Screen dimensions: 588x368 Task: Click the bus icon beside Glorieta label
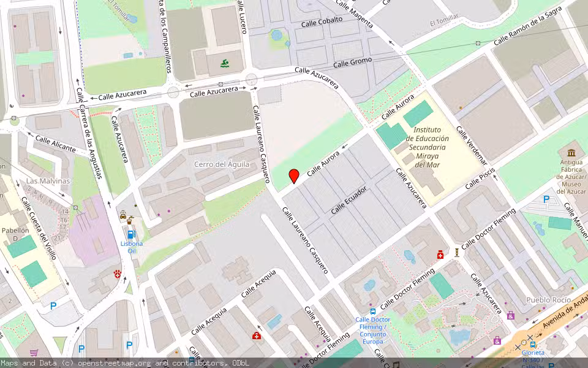[532, 345]
